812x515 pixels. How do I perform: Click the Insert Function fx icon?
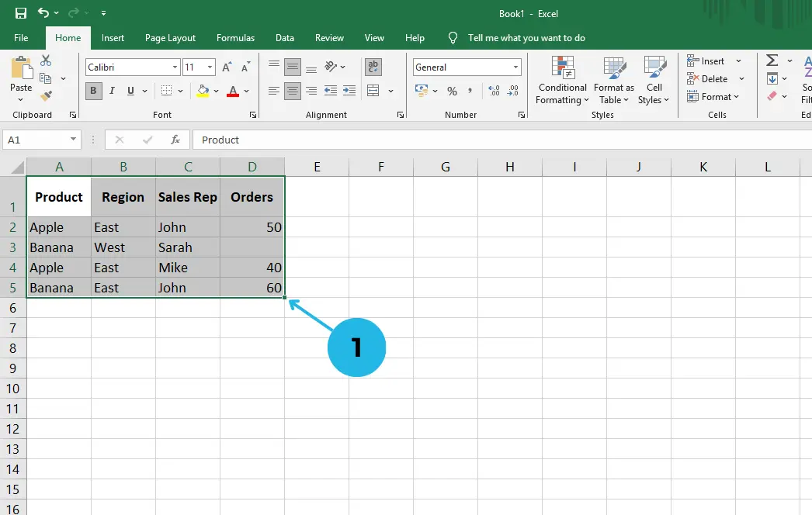175,140
